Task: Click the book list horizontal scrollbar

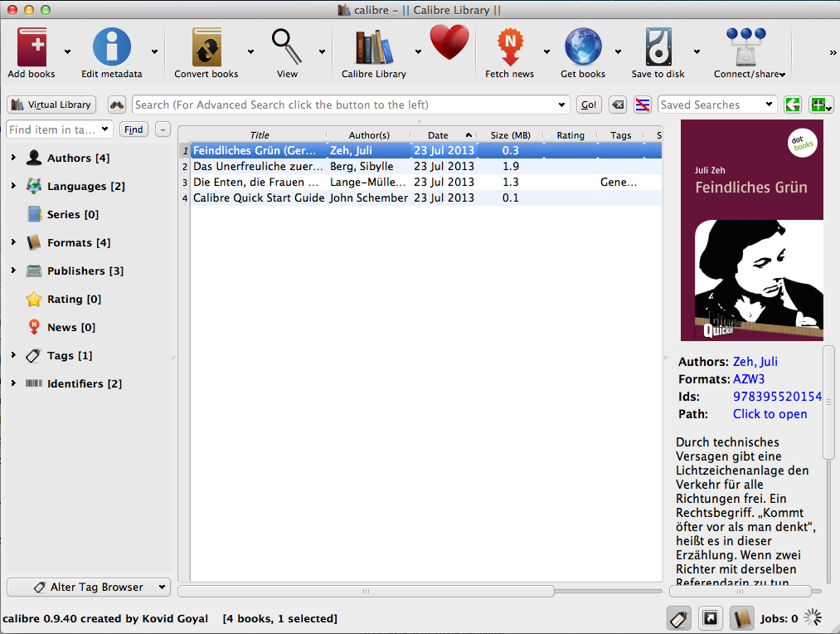Action: pos(366,591)
